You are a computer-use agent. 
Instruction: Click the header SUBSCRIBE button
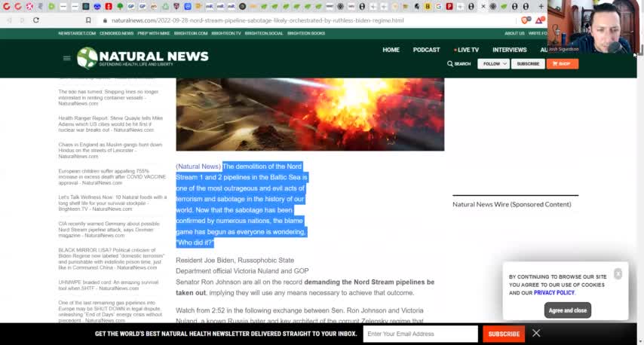(528, 64)
